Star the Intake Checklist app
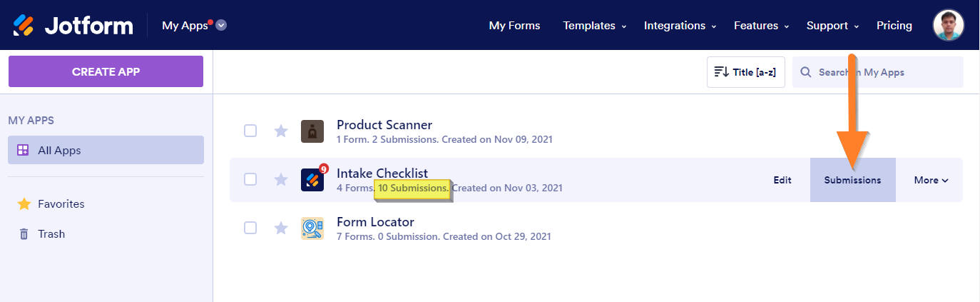The height and width of the screenshot is (302, 980). coord(281,179)
